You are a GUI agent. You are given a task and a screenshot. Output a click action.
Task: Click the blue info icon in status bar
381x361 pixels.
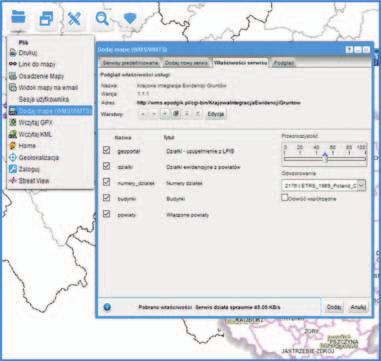(x=107, y=307)
